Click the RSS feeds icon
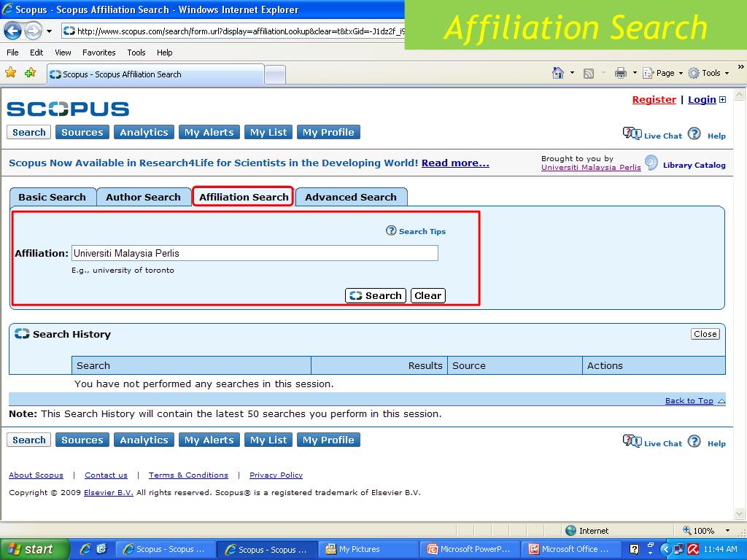 point(589,74)
